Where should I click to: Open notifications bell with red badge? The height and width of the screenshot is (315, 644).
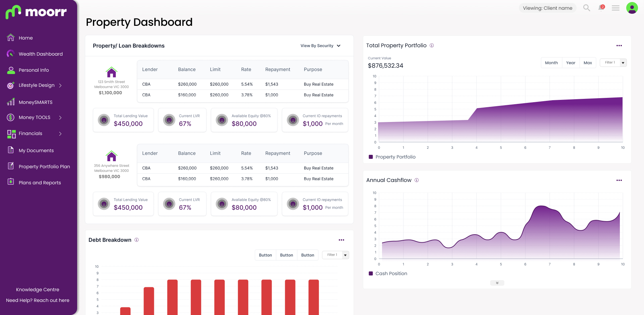point(601,7)
